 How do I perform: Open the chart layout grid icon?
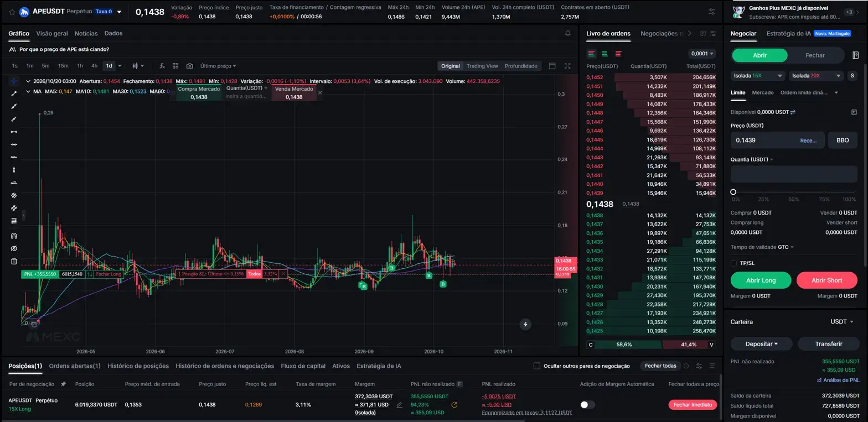175,66
